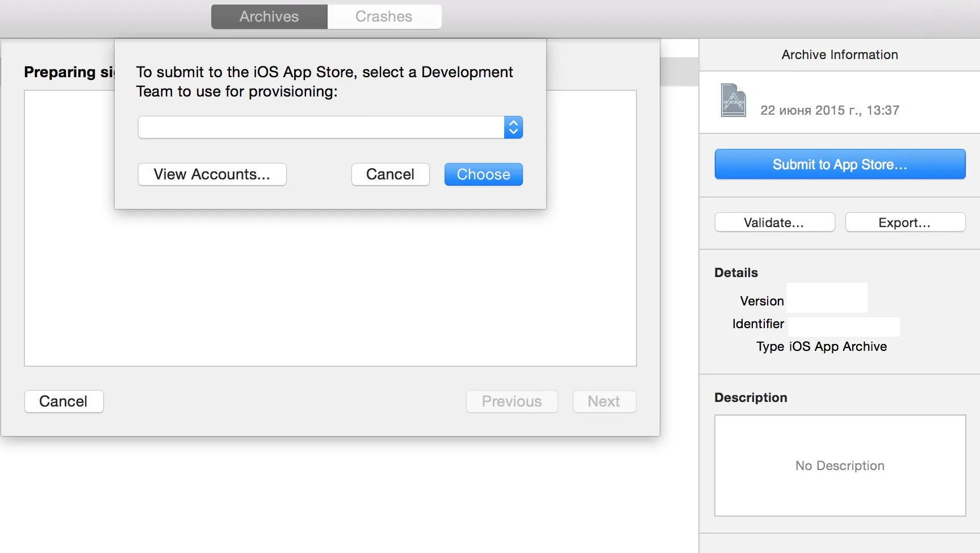
Task: Click the No Description text area
Action: point(840,466)
